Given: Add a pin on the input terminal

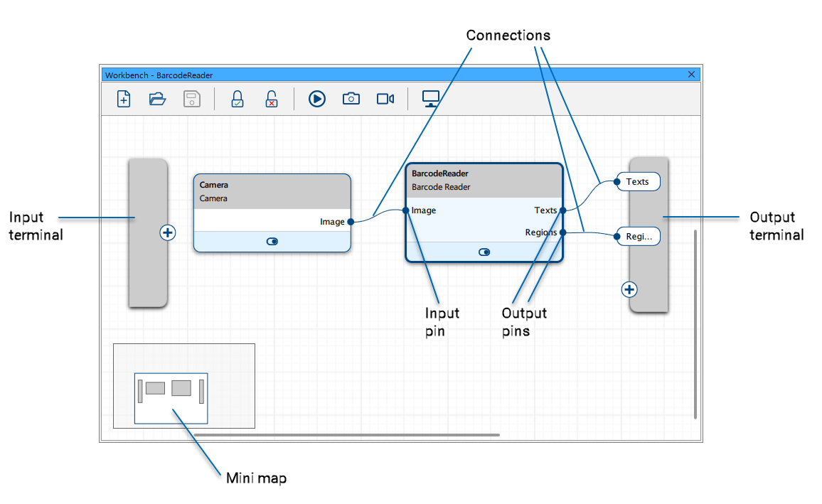Looking at the screenshot, I should [x=168, y=232].
